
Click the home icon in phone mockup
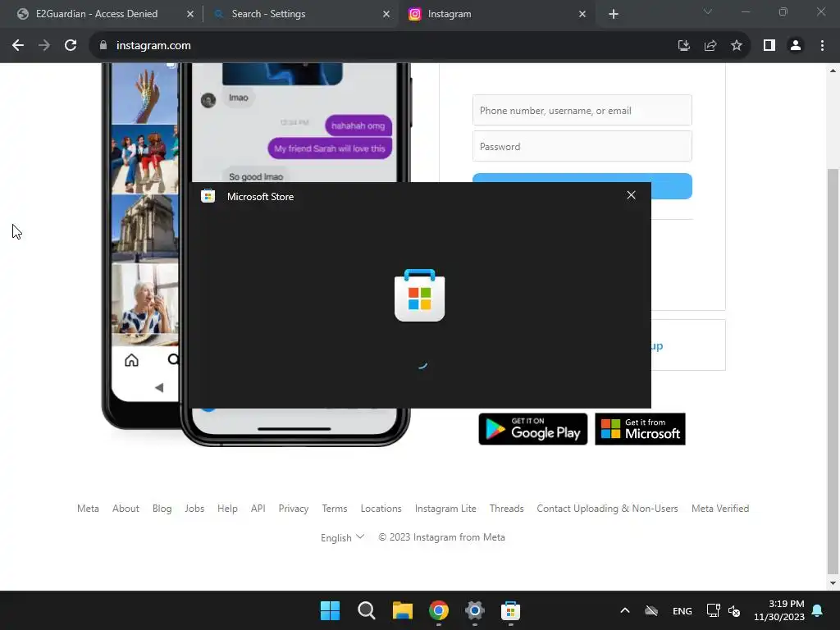click(131, 360)
